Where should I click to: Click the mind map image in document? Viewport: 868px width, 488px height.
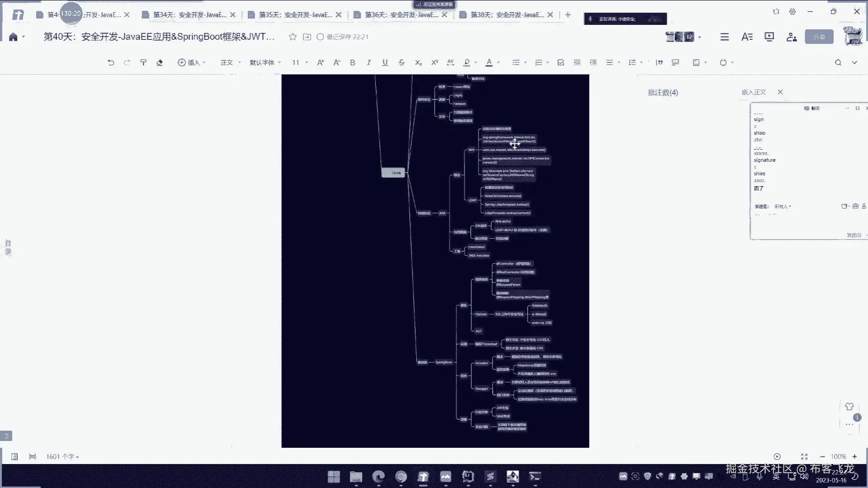pos(435,261)
